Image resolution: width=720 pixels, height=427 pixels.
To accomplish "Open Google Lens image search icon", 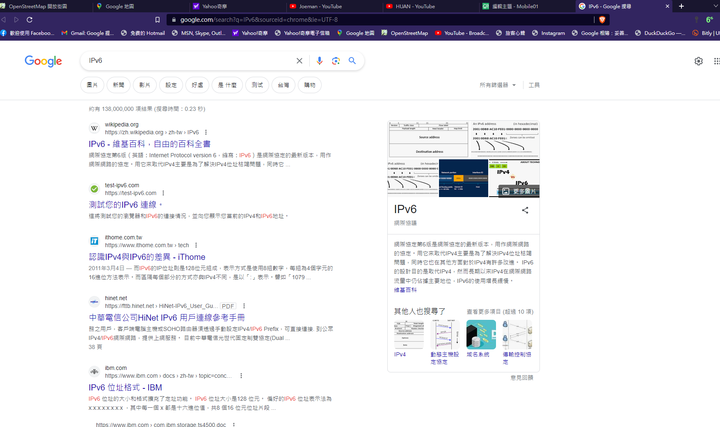I will point(336,61).
